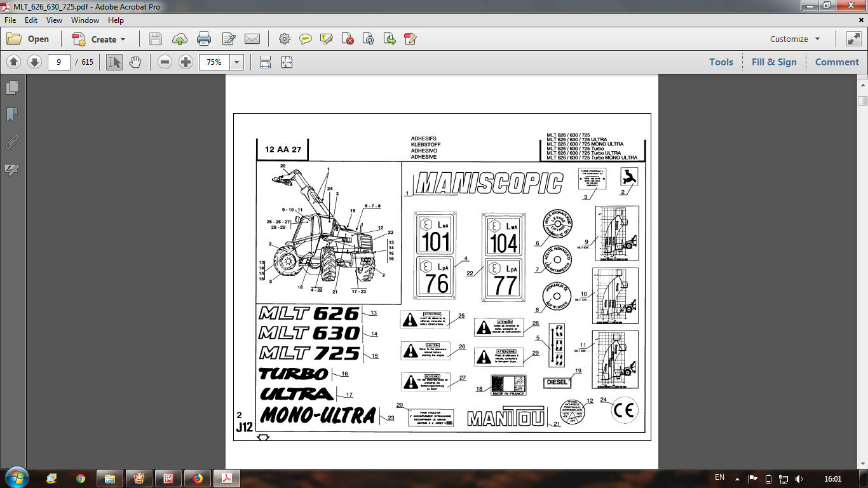Click the cloud upload save icon
The height and width of the screenshot is (488, 868).
coord(179,39)
